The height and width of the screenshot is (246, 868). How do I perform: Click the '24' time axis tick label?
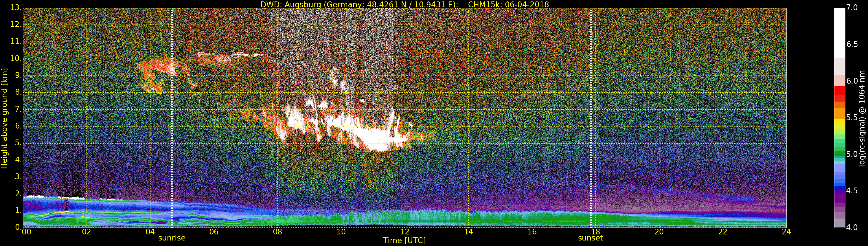pos(786,232)
